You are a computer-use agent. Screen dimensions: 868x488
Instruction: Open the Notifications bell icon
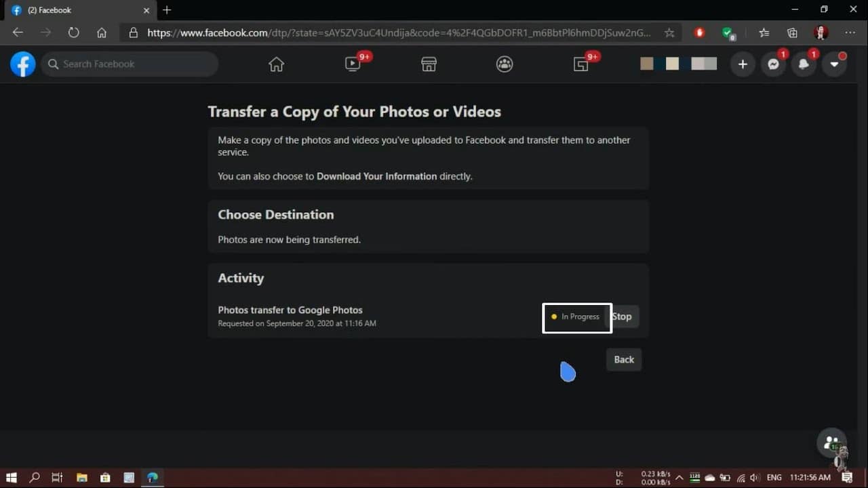click(804, 64)
